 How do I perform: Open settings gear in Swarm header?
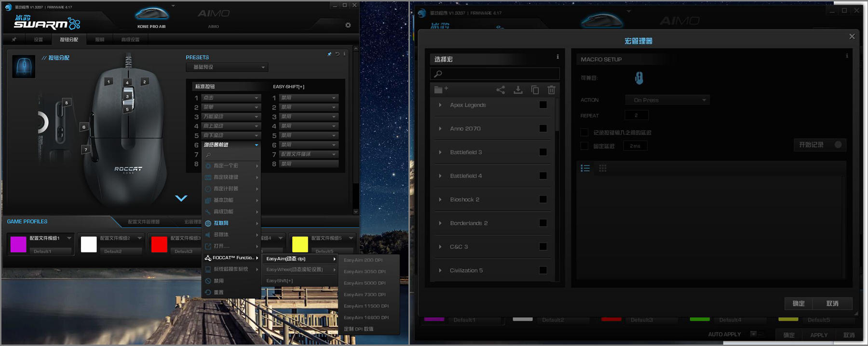348,25
